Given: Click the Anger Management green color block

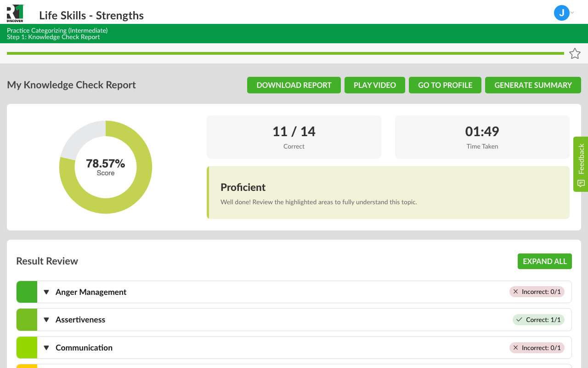Looking at the screenshot, I should (27, 292).
